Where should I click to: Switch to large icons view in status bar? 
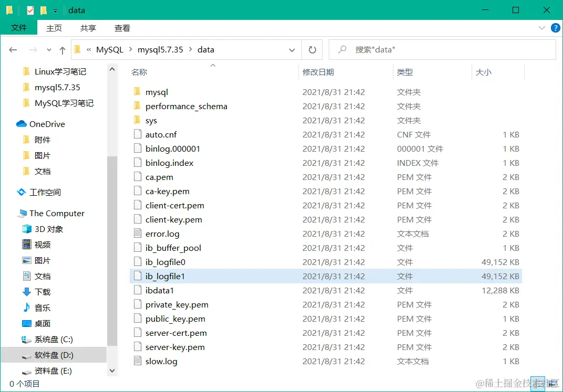[x=552, y=384]
